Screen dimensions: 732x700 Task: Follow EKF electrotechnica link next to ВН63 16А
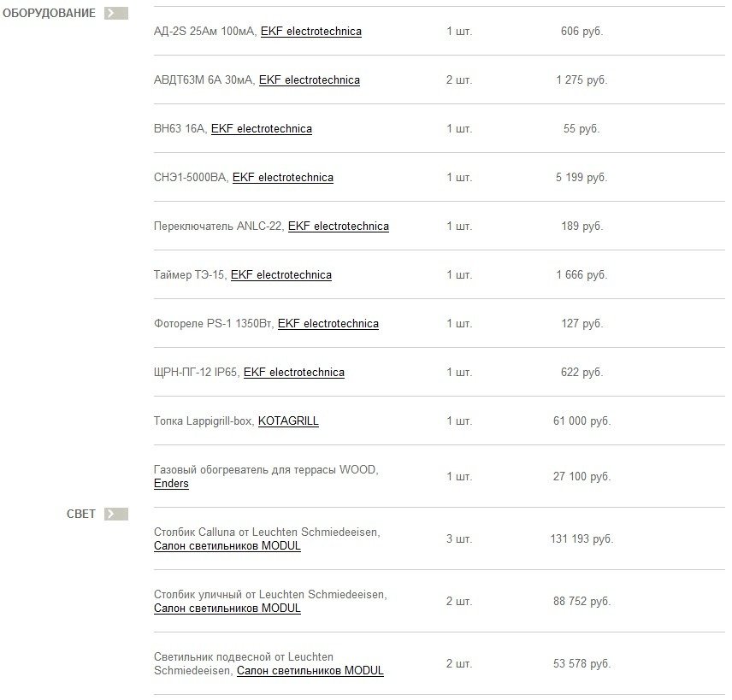coord(261,129)
